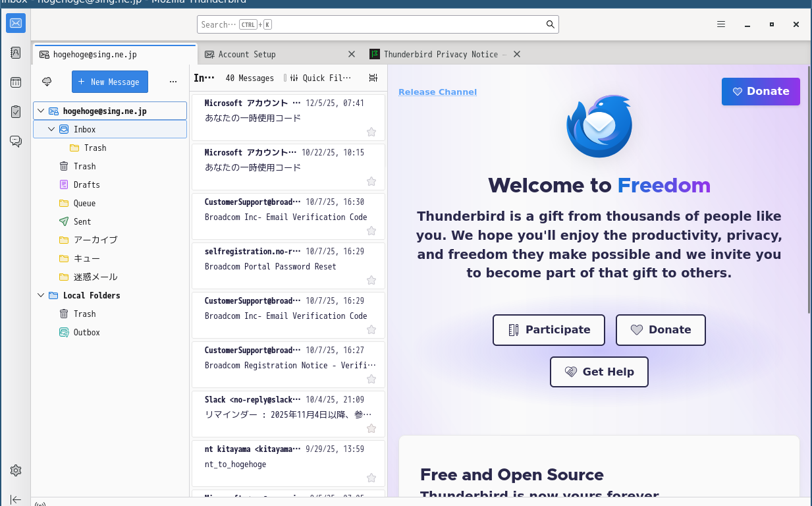The image size is (812, 506).
Task: Collapse the Inbox folder
Action: [51, 129]
